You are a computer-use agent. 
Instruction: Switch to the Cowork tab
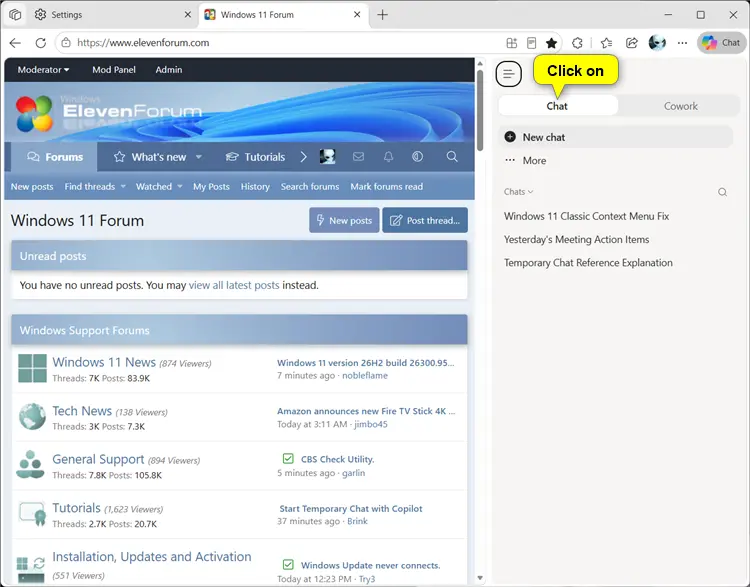[x=680, y=106]
